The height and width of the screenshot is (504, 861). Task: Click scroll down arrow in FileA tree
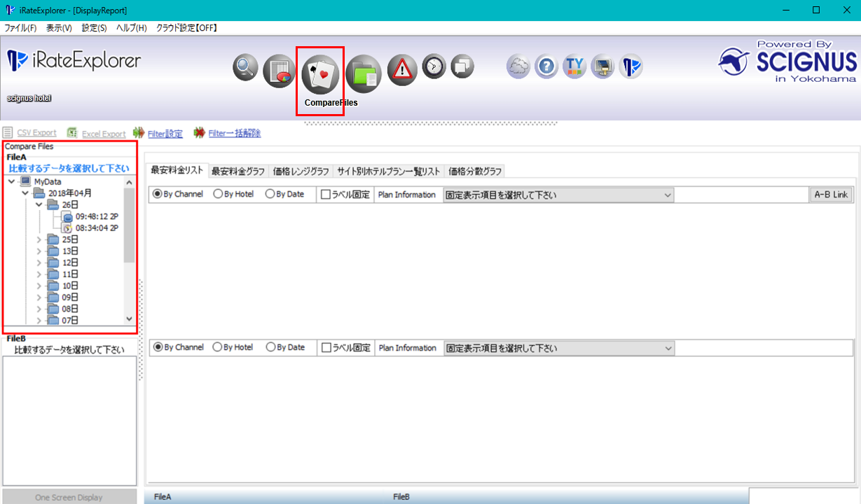pos(129,318)
